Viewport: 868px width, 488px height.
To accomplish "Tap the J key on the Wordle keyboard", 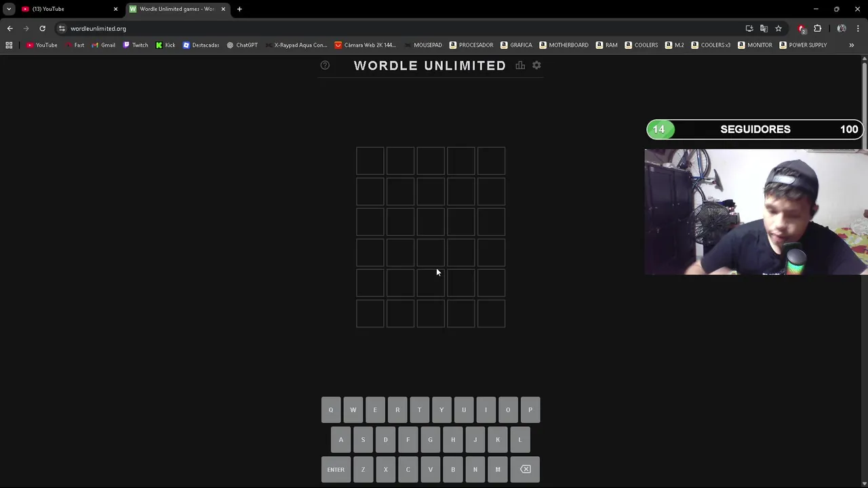I will pyautogui.click(x=475, y=439).
